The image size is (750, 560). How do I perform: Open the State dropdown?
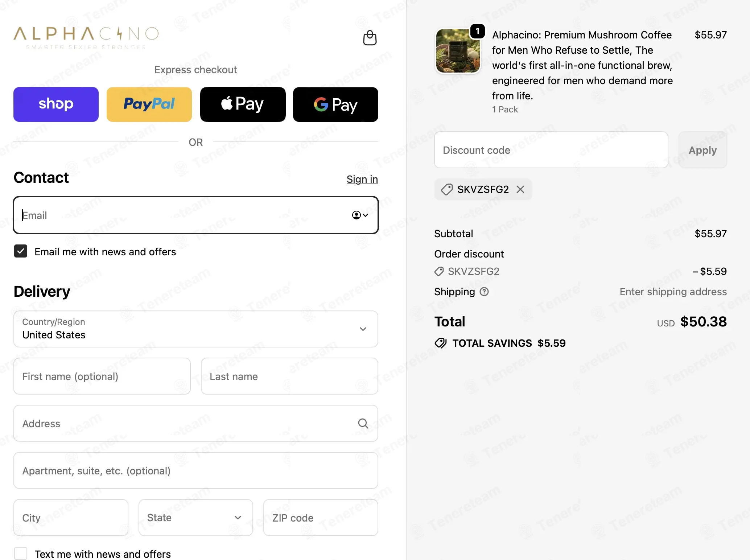point(195,518)
